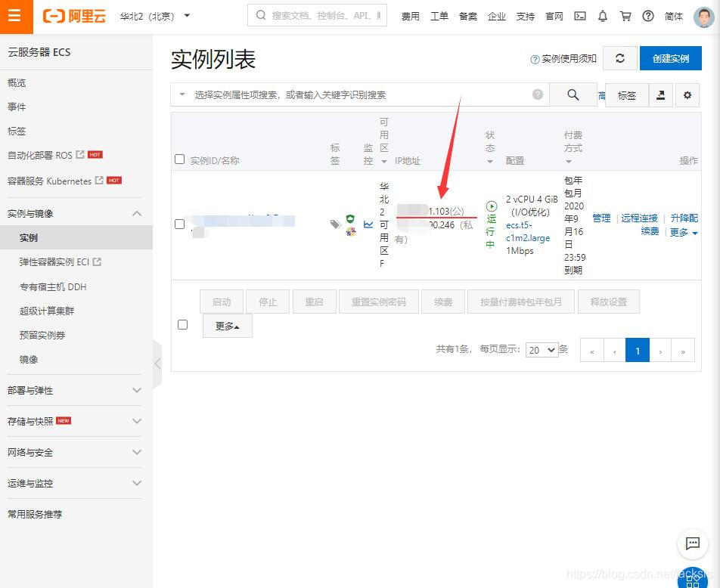Screen dimensions: 720x588
Task: Click the OS icon under the shield
Action: click(x=351, y=231)
